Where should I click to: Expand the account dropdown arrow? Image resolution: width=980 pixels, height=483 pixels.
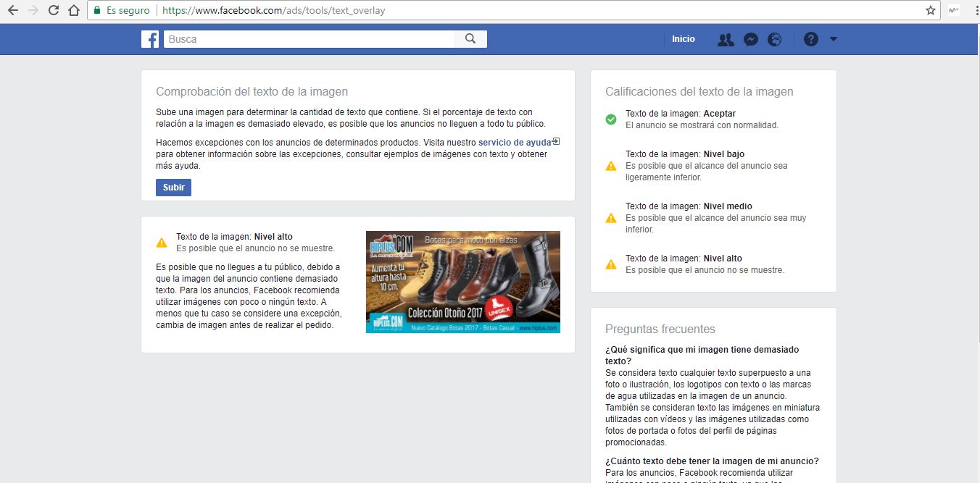coord(834,40)
